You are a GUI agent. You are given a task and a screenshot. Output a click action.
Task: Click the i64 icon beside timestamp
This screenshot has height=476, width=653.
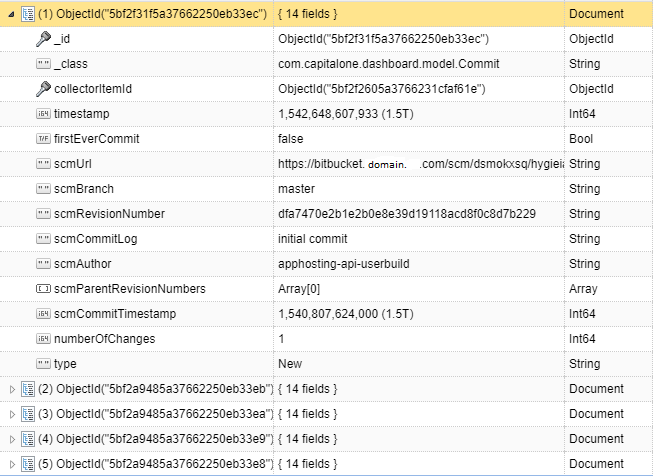click(43, 114)
